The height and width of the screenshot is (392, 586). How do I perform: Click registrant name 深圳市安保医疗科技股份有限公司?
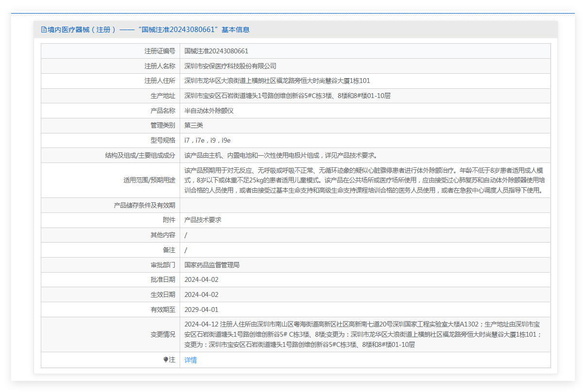pos(230,66)
